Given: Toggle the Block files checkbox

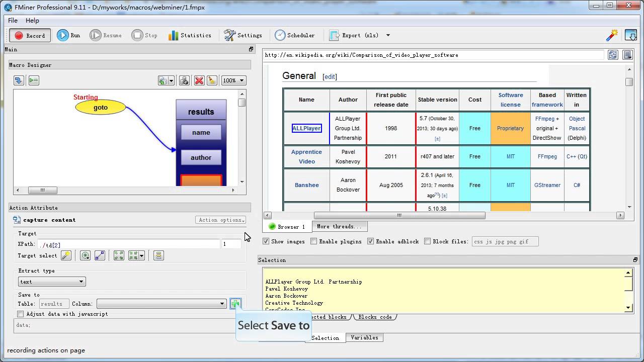Looking at the screenshot, I should (x=427, y=241).
